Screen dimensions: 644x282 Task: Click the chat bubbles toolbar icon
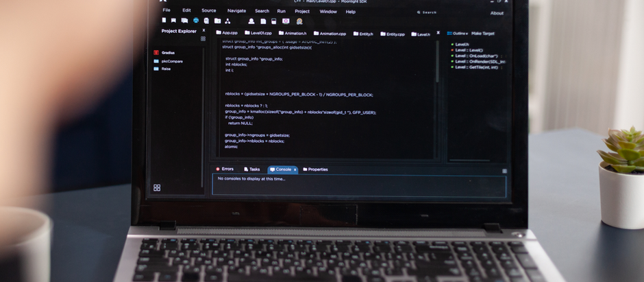[184, 20]
